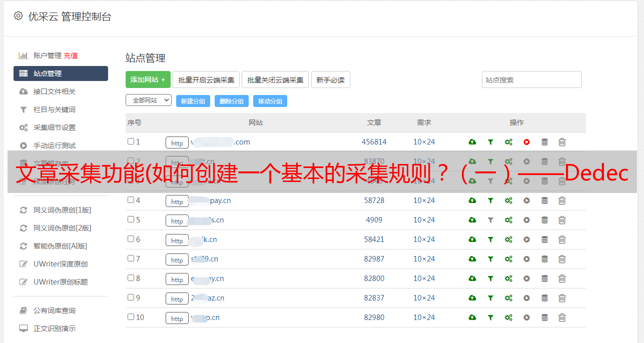
Task: Delete site 1 with the trash icon
Action: click(x=562, y=142)
